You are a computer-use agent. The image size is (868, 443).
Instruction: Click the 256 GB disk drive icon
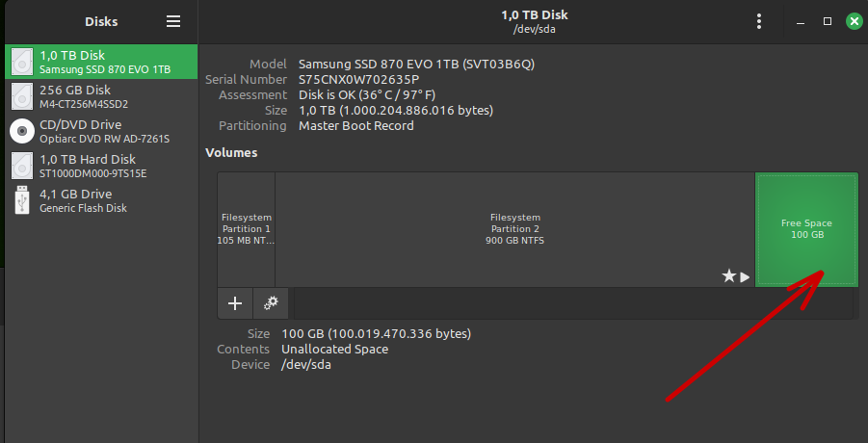pos(22,96)
